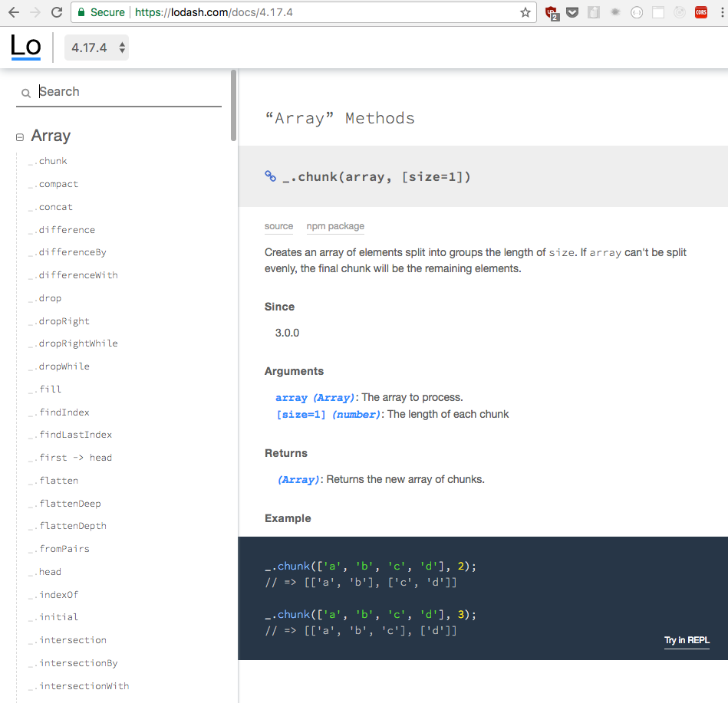Click the "Array" Methods page title
The height and width of the screenshot is (703, 728).
(x=339, y=118)
